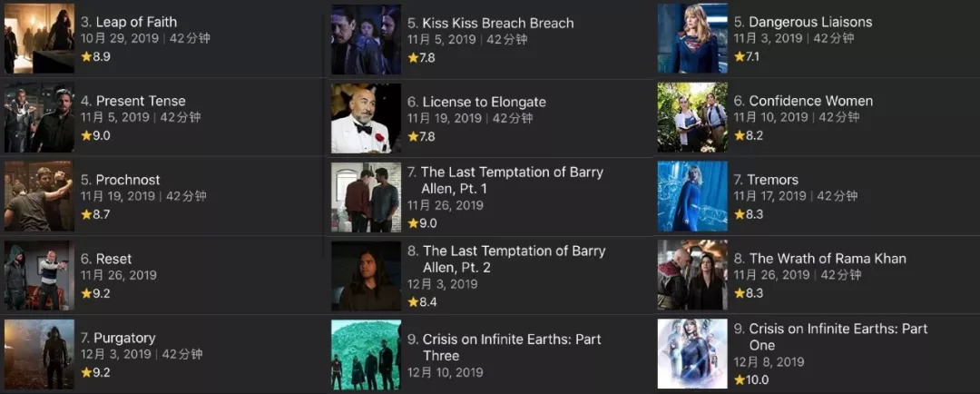Open Crisis on Infinite Earths: Part One title

click(x=830, y=337)
